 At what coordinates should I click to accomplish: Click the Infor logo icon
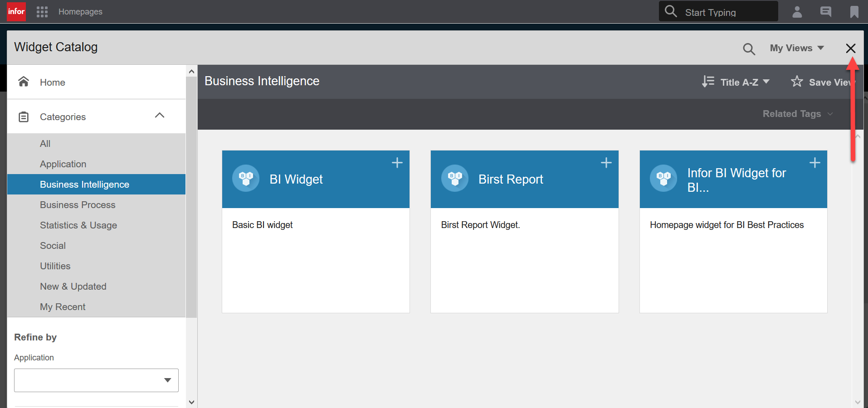pyautogui.click(x=16, y=11)
